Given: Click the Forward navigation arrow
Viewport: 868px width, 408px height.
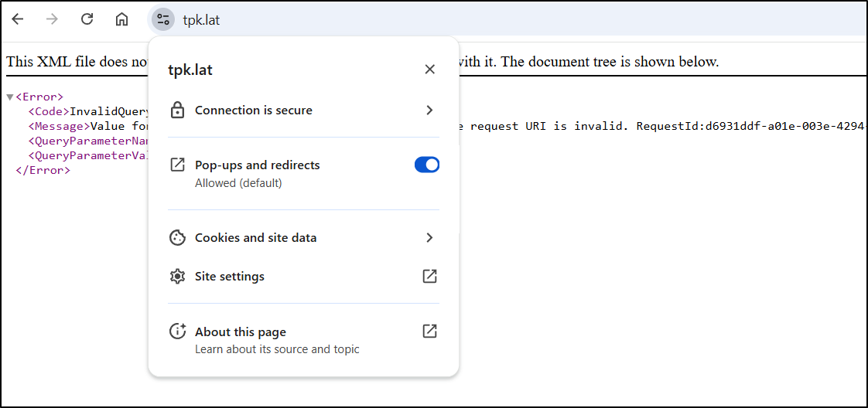Looking at the screenshot, I should point(52,19).
